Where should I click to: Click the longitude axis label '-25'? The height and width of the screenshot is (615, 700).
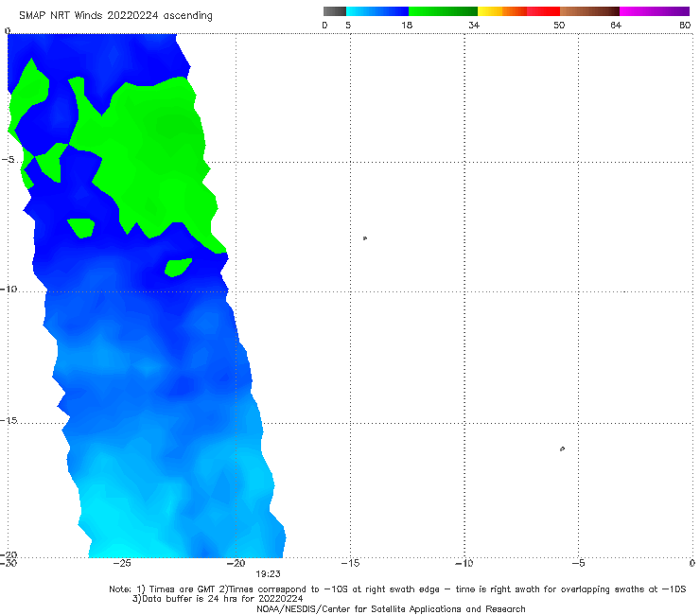122,563
